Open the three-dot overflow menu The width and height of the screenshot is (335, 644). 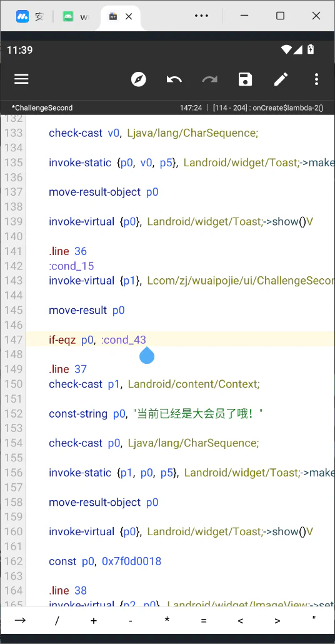[x=316, y=79]
